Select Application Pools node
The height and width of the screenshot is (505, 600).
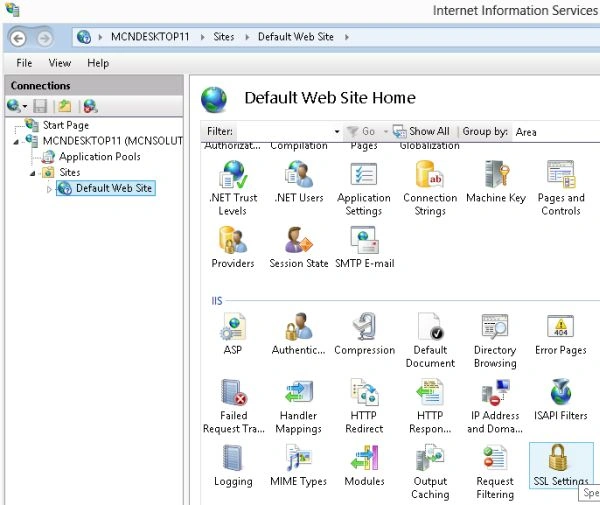tap(99, 156)
